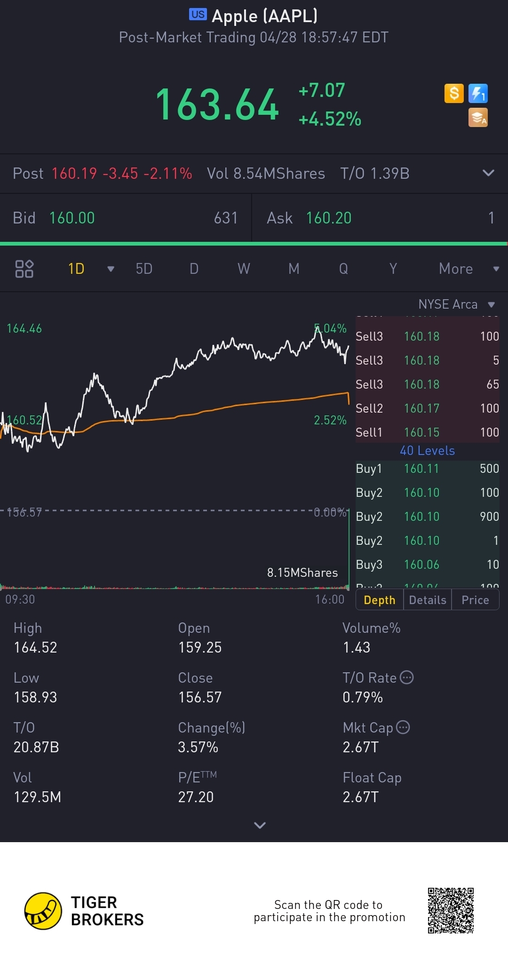The width and height of the screenshot is (508, 980).
Task: Tap the Mkt Cap info icon
Action: tap(403, 727)
